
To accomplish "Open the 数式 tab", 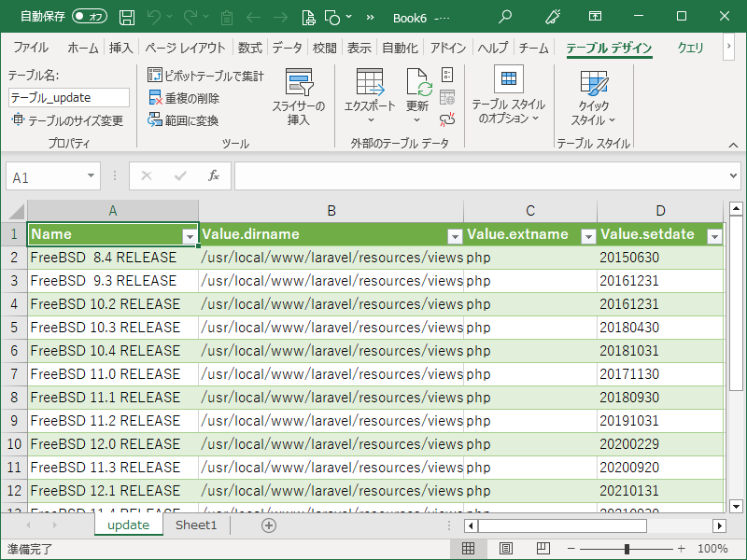I will click(250, 48).
